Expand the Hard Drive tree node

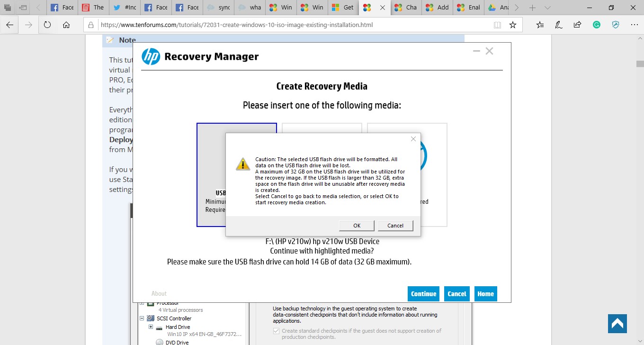pyautogui.click(x=151, y=327)
